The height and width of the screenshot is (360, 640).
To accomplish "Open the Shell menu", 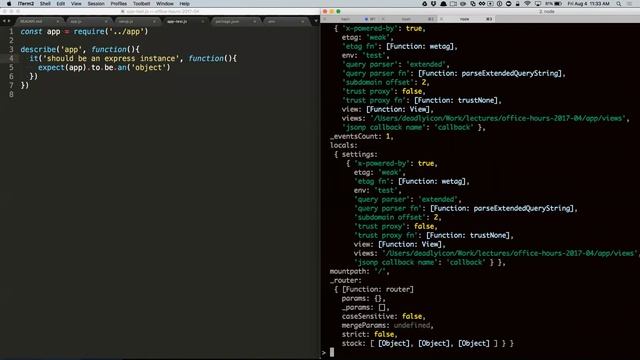I will point(45,4).
